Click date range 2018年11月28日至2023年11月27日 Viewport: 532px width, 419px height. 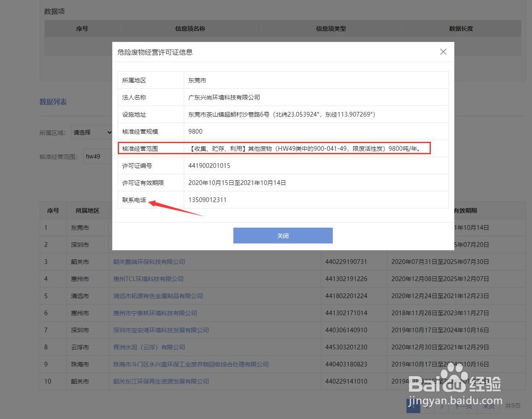tap(440, 313)
